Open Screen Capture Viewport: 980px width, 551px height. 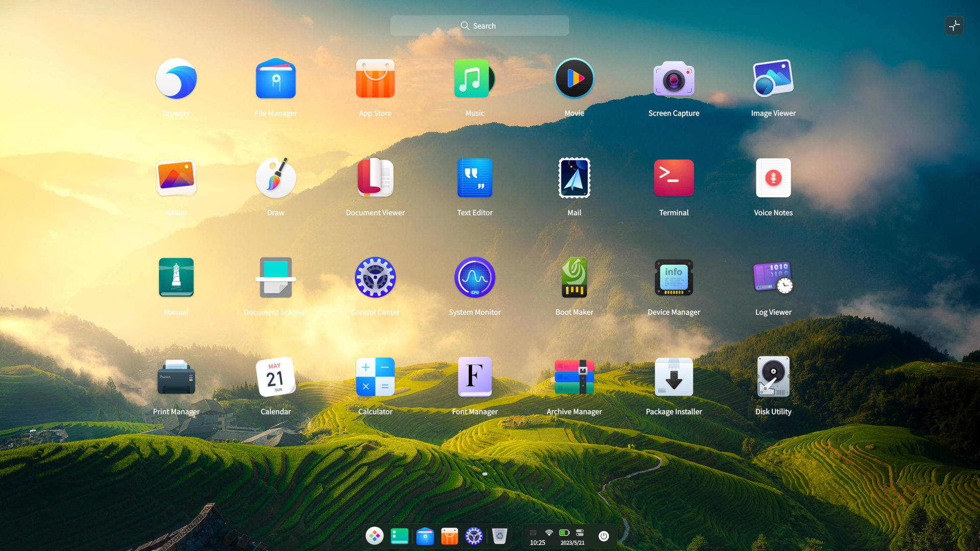[x=673, y=79]
